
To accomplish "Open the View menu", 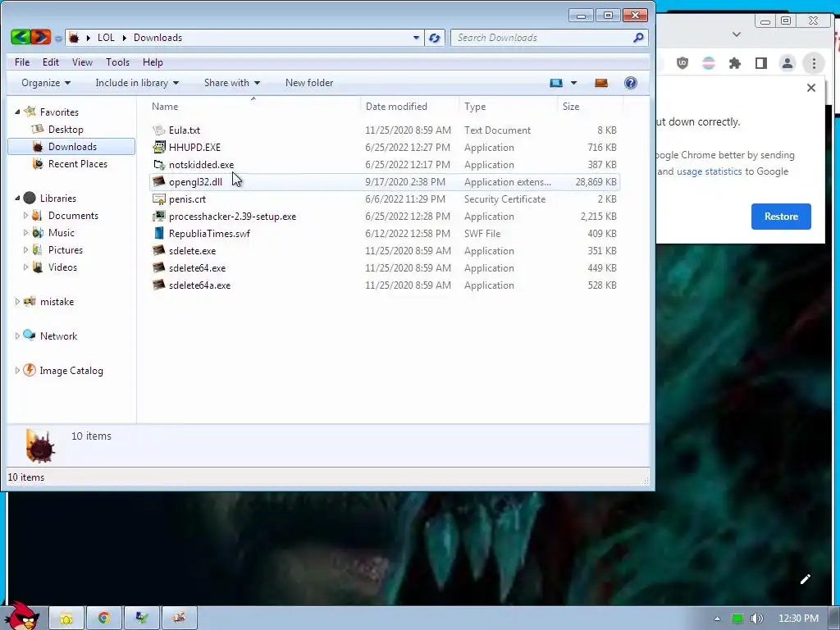I will (82, 62).
